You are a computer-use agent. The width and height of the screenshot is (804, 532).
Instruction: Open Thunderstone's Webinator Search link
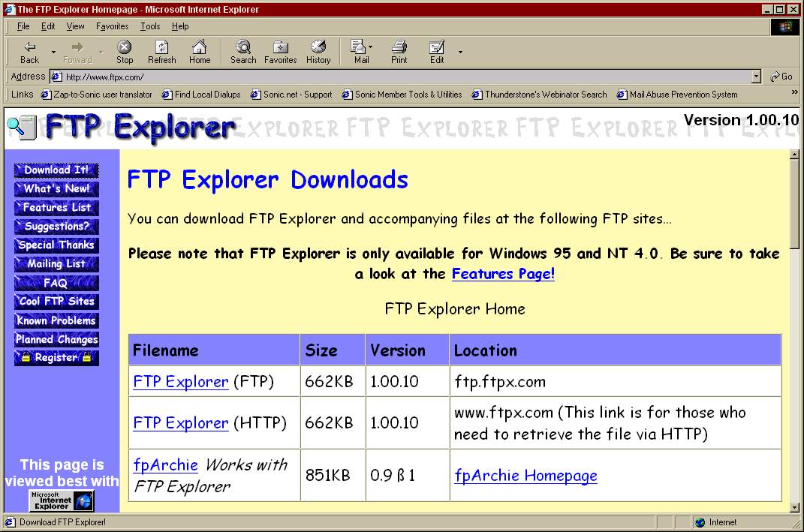pyautogui.click(x=540, y=95)
